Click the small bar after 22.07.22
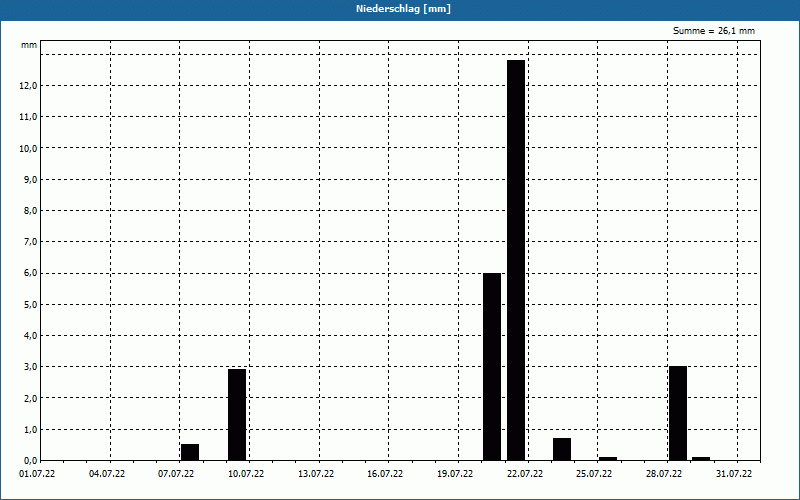The width and height of the screenshot is (800, 500). pos(562,449)
